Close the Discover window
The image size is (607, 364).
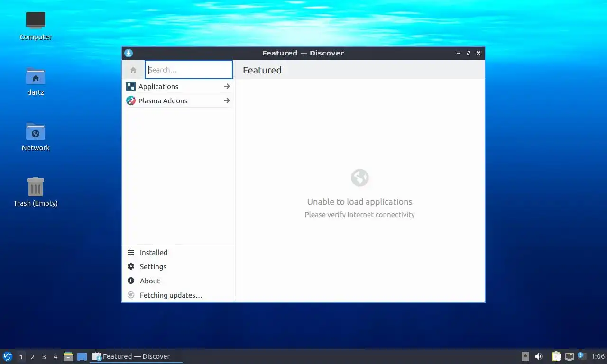pos(478,53)
